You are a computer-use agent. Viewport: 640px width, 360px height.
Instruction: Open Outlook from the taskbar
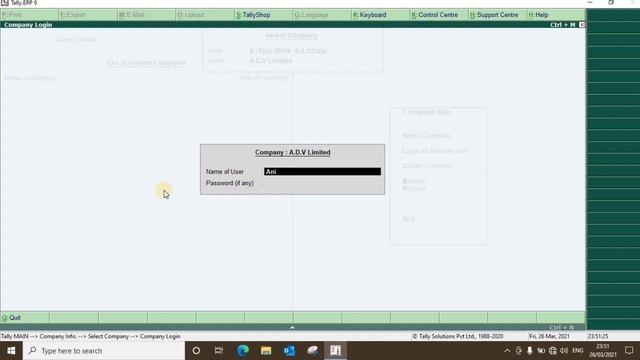pos(289,351)
